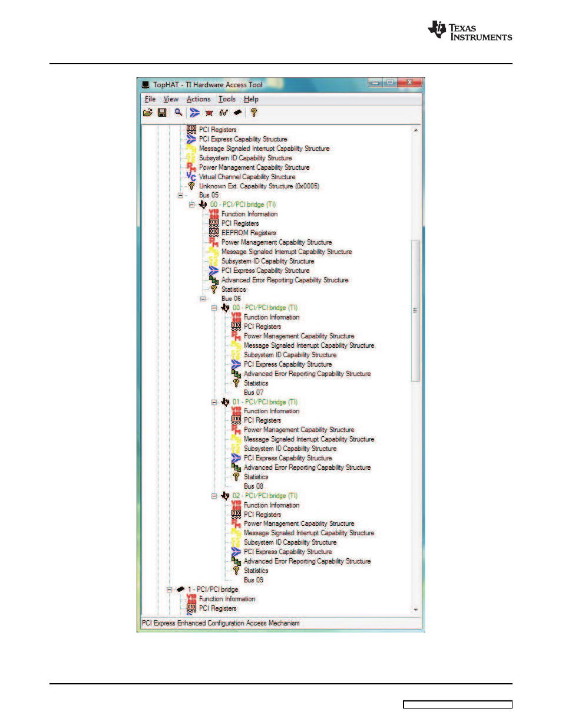562x728 pixels.
Task: Collapse the 01 - PCI/PCI bridge (TI) node
Action: click(214, 402)
